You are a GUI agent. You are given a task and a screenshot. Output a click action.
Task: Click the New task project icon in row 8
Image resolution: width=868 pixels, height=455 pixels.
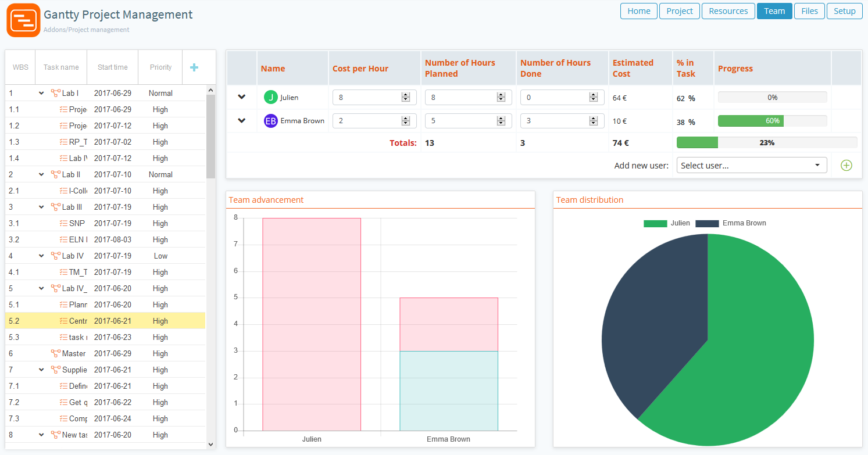56,435
